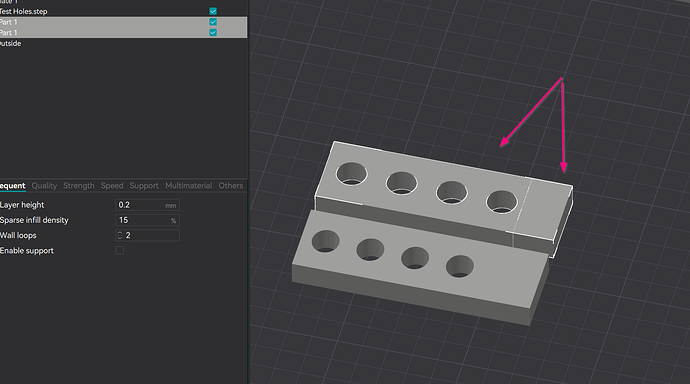Enable the support checkbox

tap(119, 250)
